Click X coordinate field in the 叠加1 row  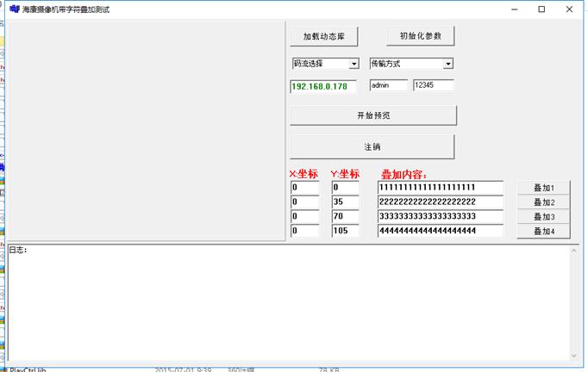click(305, 188)
